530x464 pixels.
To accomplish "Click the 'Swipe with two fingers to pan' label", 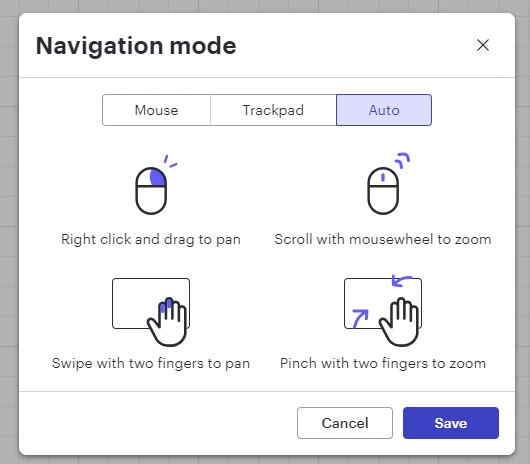I will pyautogui.click(x=151, y=364).
